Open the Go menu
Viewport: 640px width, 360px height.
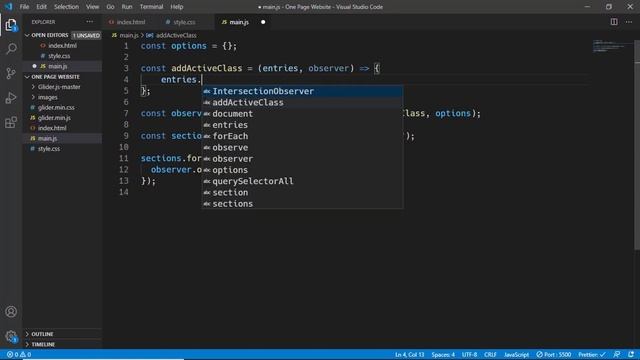point(110,7)
